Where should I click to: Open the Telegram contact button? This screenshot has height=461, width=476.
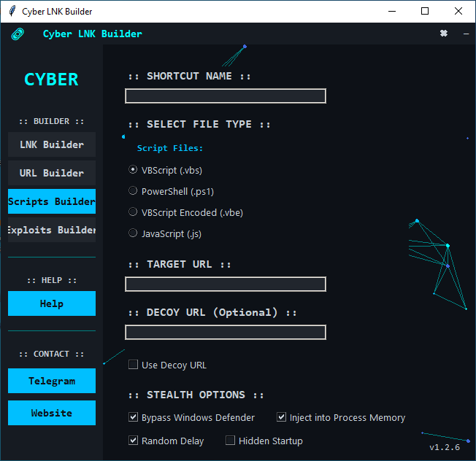[x=52, y=381]
